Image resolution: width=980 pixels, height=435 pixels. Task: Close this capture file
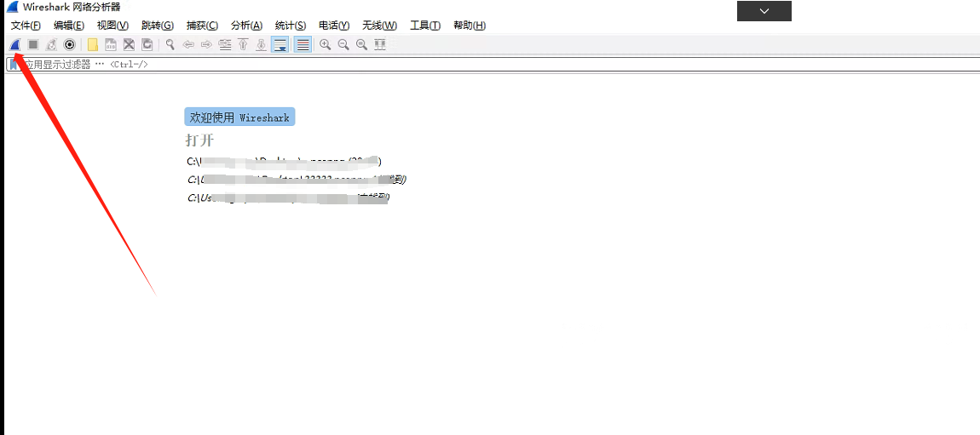coord(129,44)
